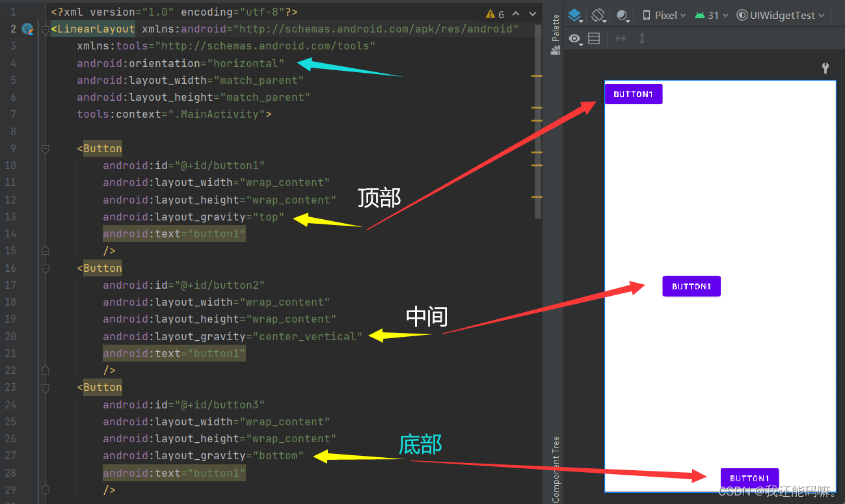845x504 pixels.
Task: Collapse the Button tag fold marker at line 23
Action: tap(45, 388)
